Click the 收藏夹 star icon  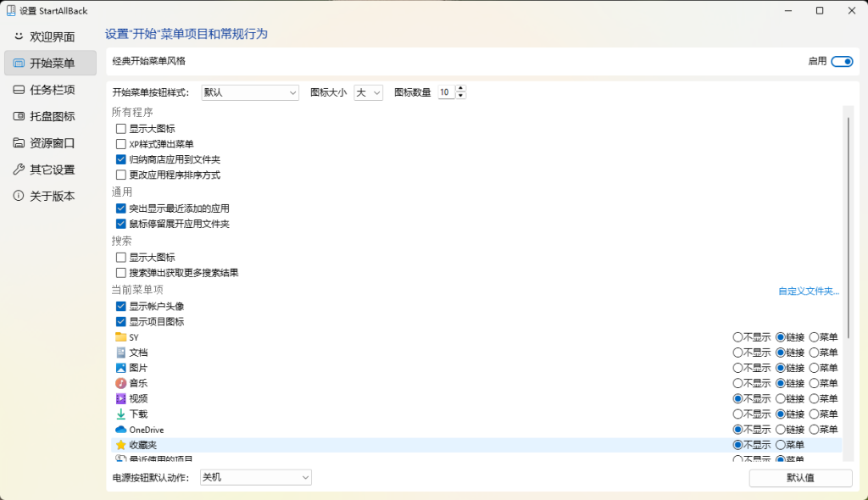click(120, 445)
